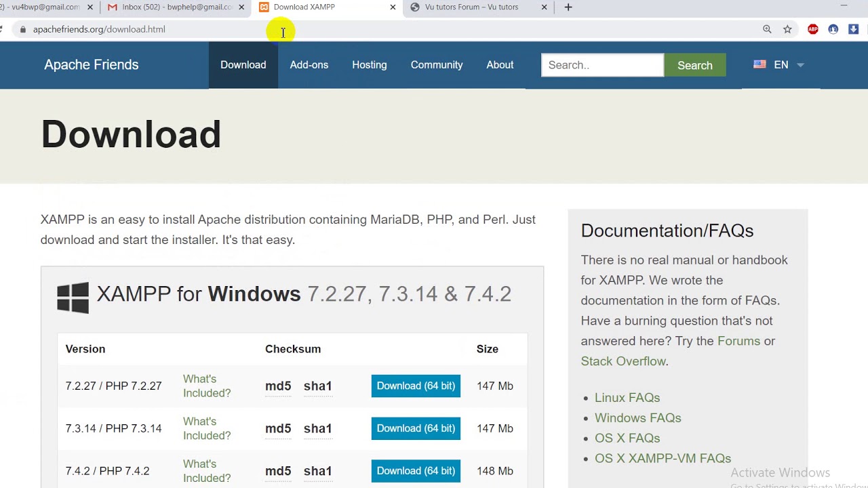Viewport: 868px width, 488px height.
Task: Click the '7.3.14 / PHP 7.3.14' version text
Action: [113, 428]
